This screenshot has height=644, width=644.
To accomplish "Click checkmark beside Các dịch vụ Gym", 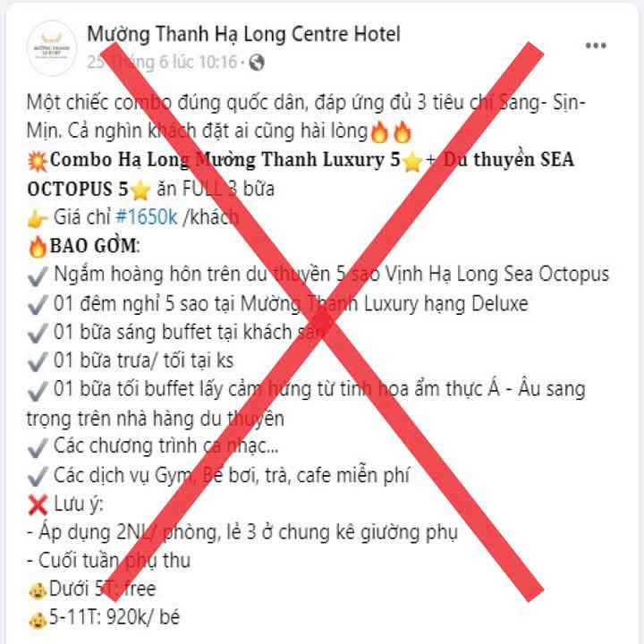I will [38, 477].
